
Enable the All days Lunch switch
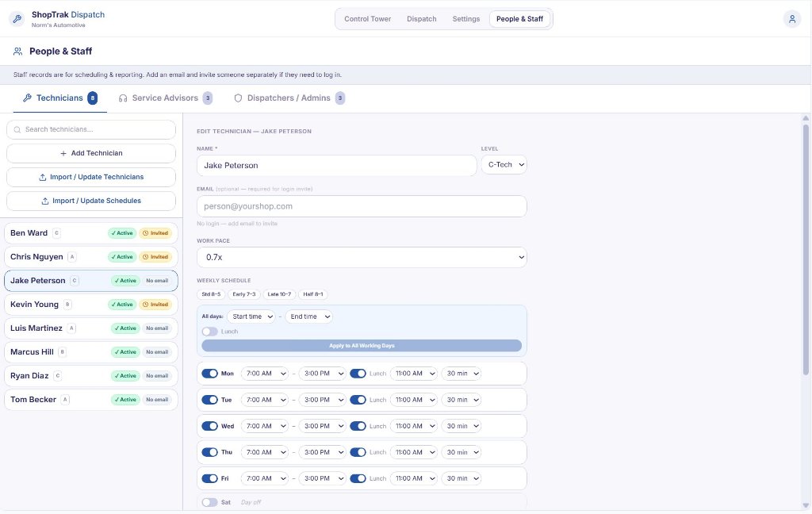pos(209,332)
